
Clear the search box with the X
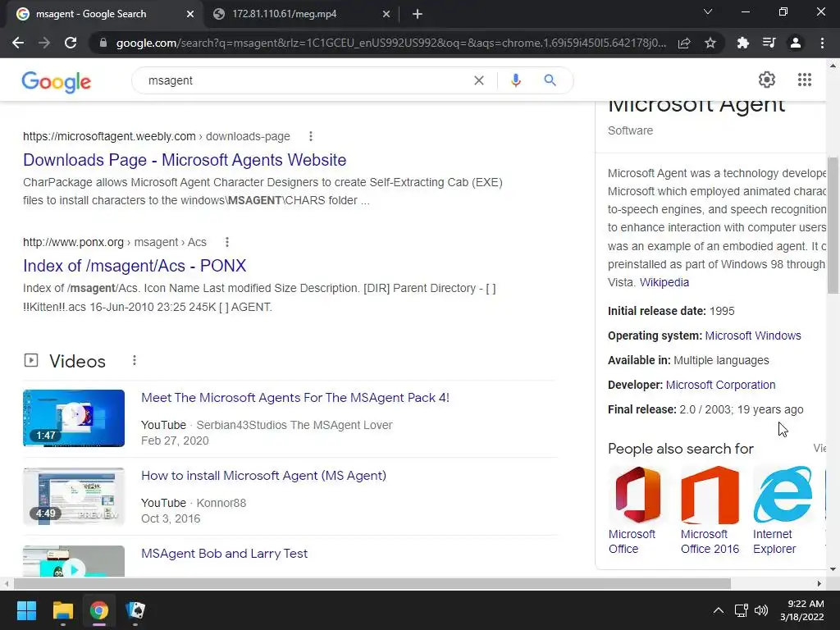(479, 80)
